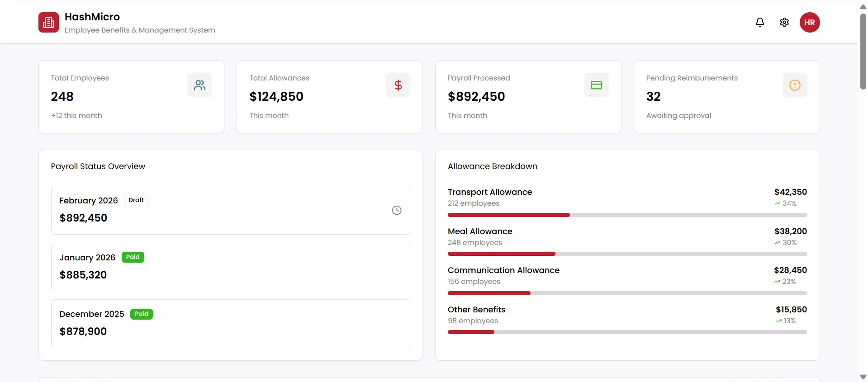Click the HR user avatar
This screenshot has width=868, height=382.
click(x=809, y=23)
